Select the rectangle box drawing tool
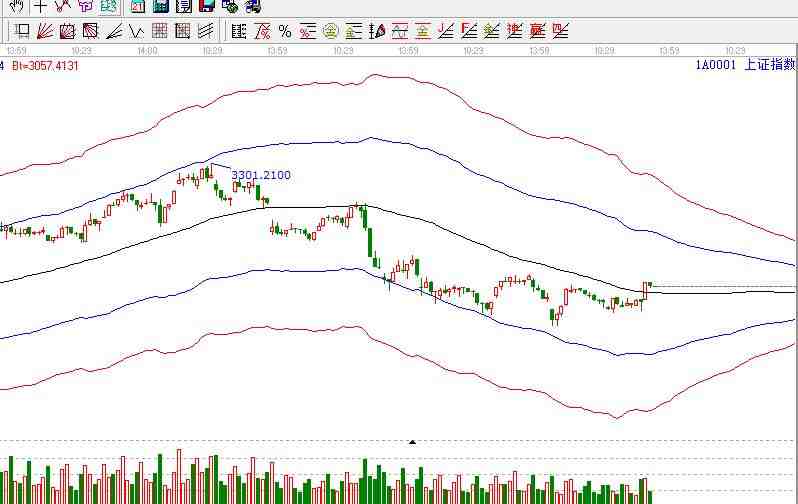Viewport: 798px width, 504px height. [22, 31]
